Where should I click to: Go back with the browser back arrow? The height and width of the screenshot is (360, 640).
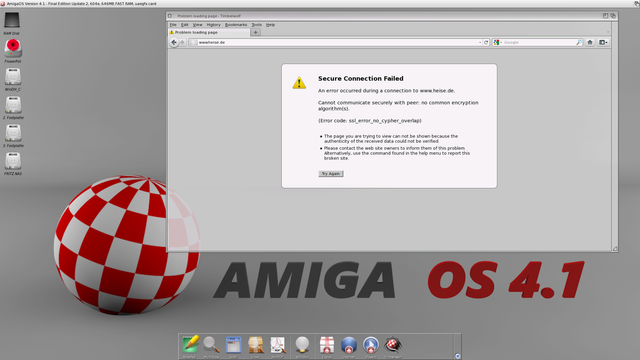pyautogui.click(x=174, y=42)
